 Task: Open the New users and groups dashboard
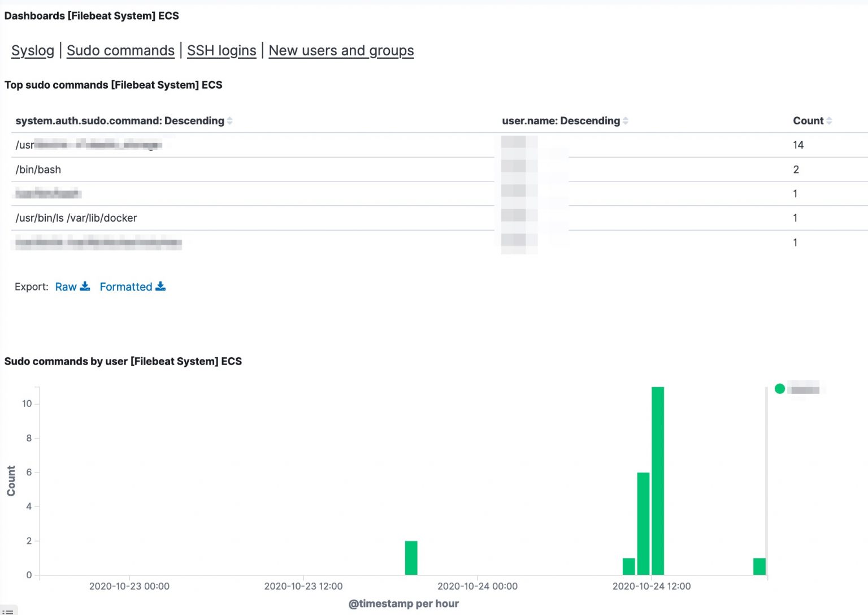pyautogui.click(x=341, y=50)
